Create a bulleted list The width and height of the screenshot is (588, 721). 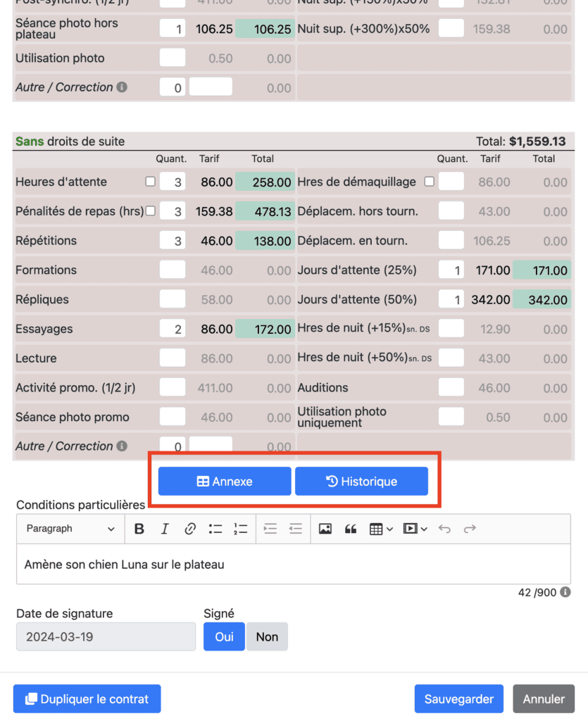pos(215,529)
